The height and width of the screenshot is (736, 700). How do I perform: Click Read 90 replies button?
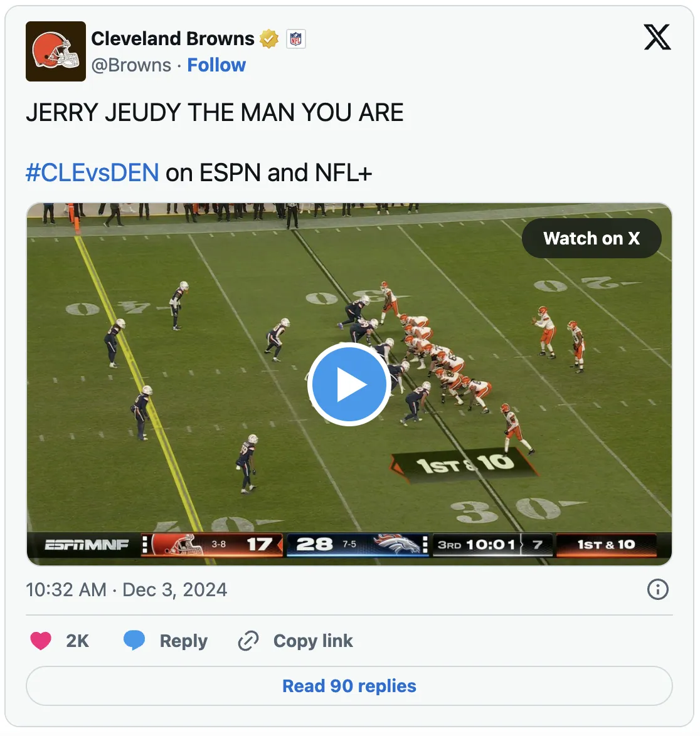(x=349, y=685)
